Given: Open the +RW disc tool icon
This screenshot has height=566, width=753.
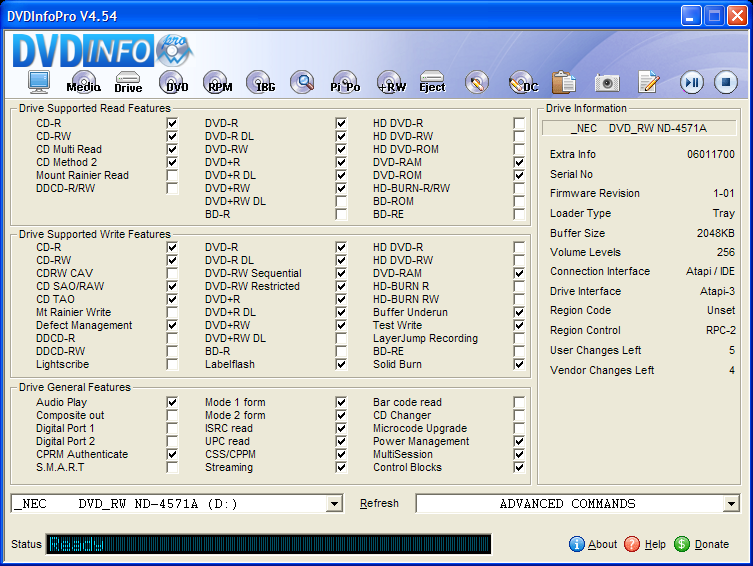Looking at the screenshot, I should (390, 82).
